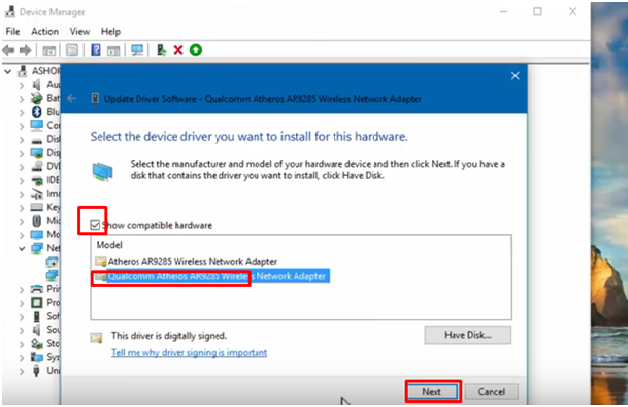Expand the Storage controllers node chevron

[22, 344]
